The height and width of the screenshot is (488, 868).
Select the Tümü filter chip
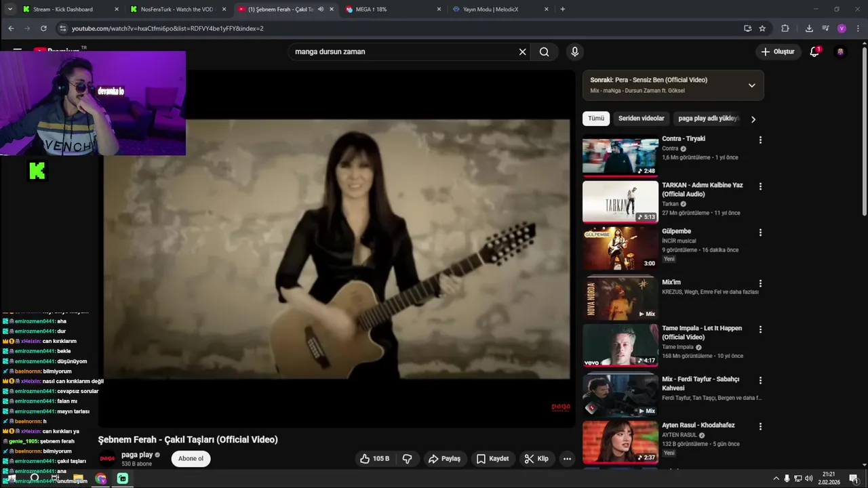coord(596,119)
